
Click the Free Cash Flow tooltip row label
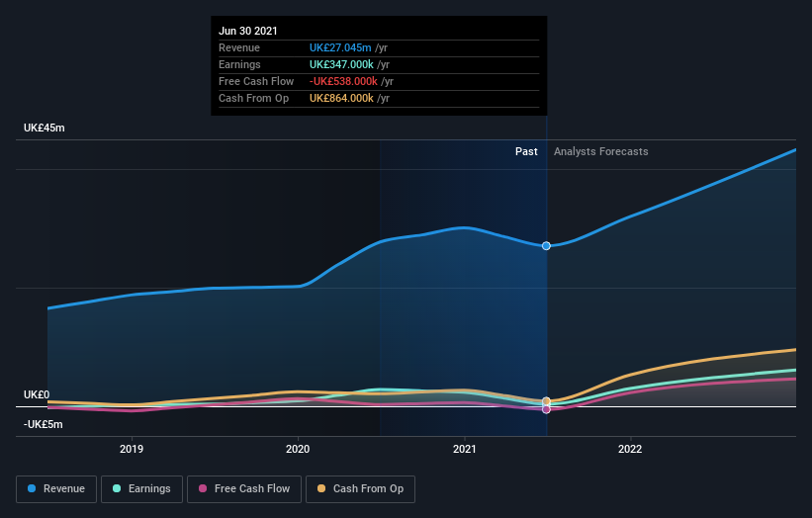[x=256, y=81]
